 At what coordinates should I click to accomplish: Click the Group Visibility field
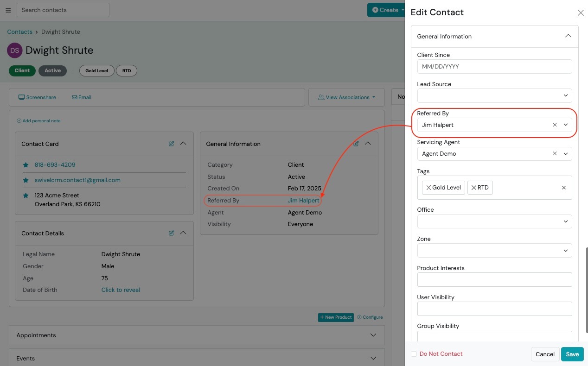point(494,336)
